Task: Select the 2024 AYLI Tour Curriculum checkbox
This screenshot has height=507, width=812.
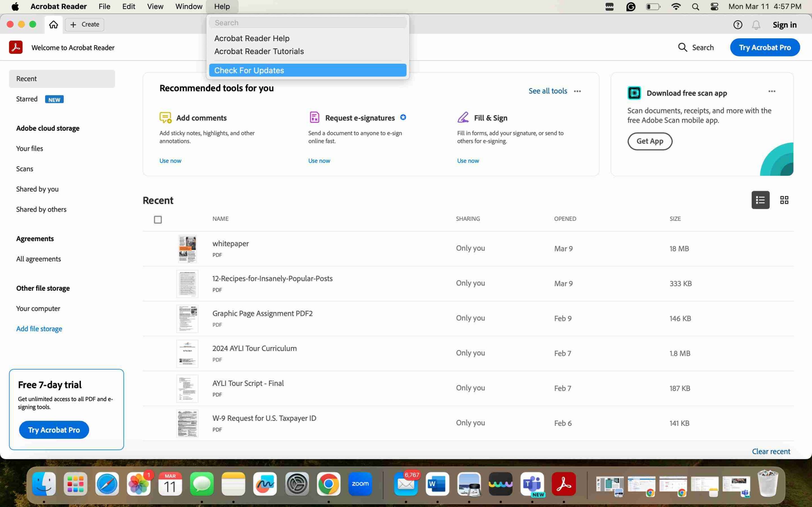Action: click(158, 353)
